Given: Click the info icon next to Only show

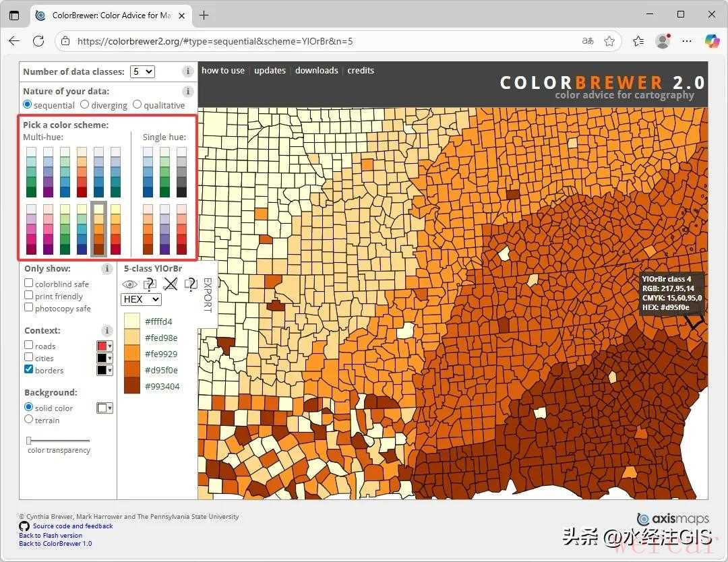Looking at the screenshot, I should (x=107, y=269).
